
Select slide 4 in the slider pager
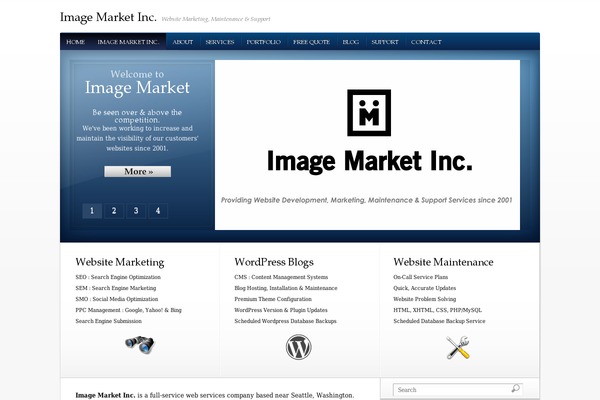158,211
